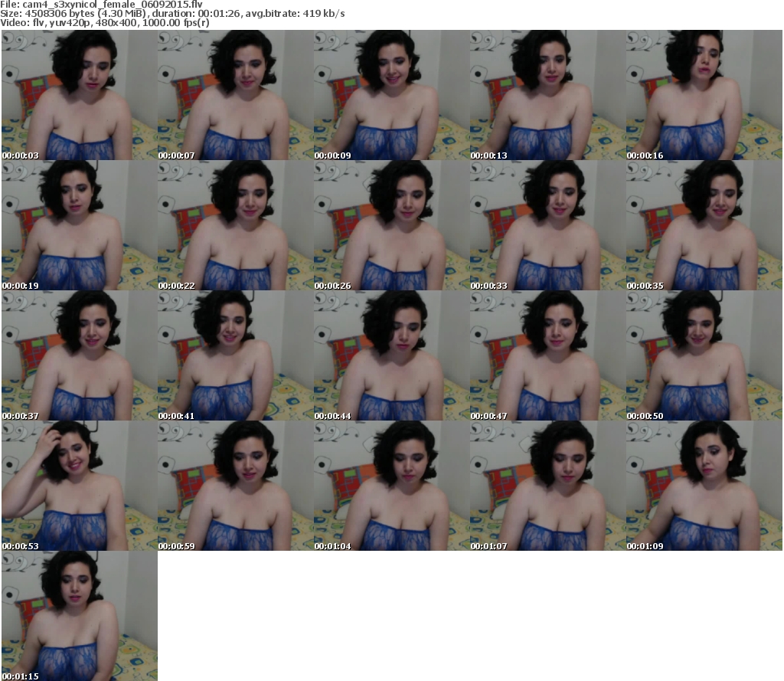Select the thumbnail frame stamped 00:01:15
The image size is (784, 681).
[x=80, y=616]
